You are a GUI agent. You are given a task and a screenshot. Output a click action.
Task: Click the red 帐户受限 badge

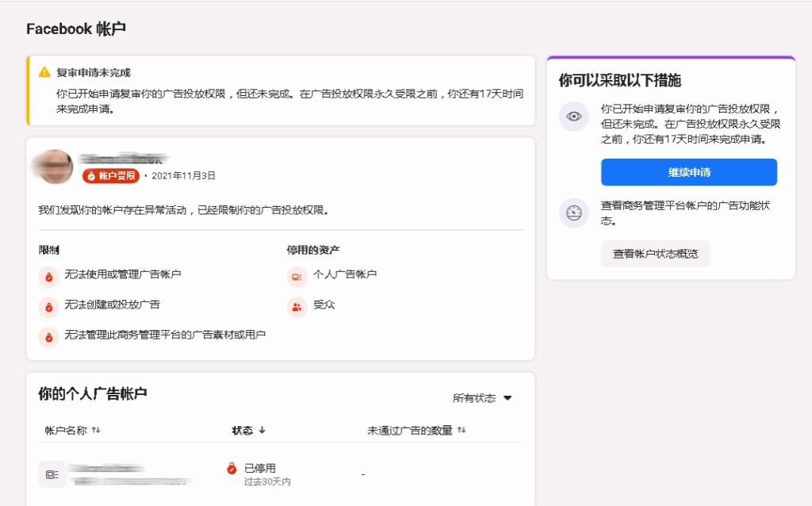[x=111, y=175]
